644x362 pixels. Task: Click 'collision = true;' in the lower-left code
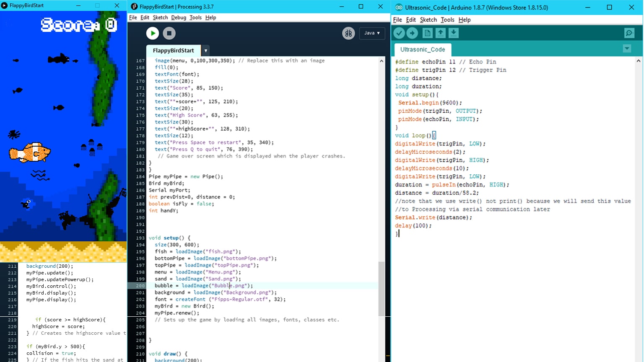[x=51, y=353]
